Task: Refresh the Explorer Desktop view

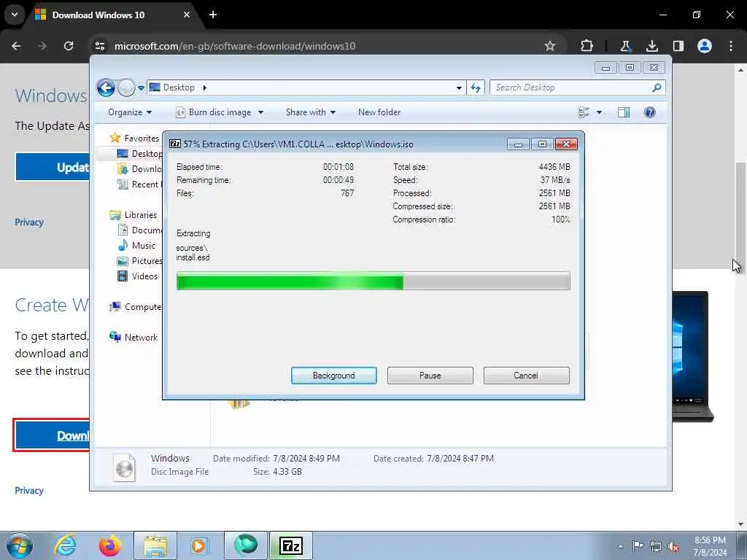Action: click(476, 87)
